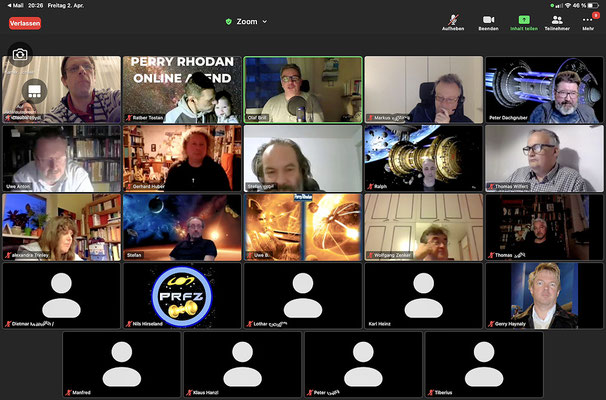The width and height of the screenshot is (606, 400).
Task: Open the Mehr options menu
Action: click(x=588, y=22)
